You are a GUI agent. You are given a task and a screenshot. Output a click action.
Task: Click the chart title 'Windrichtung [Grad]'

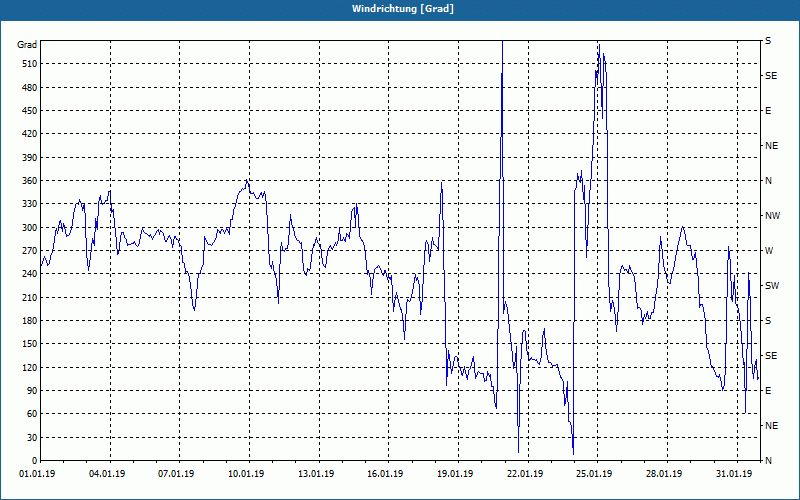(403, 9)
